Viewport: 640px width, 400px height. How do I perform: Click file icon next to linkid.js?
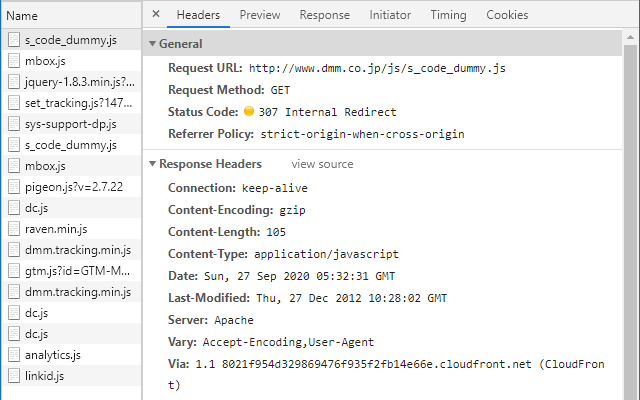[14, 376]
